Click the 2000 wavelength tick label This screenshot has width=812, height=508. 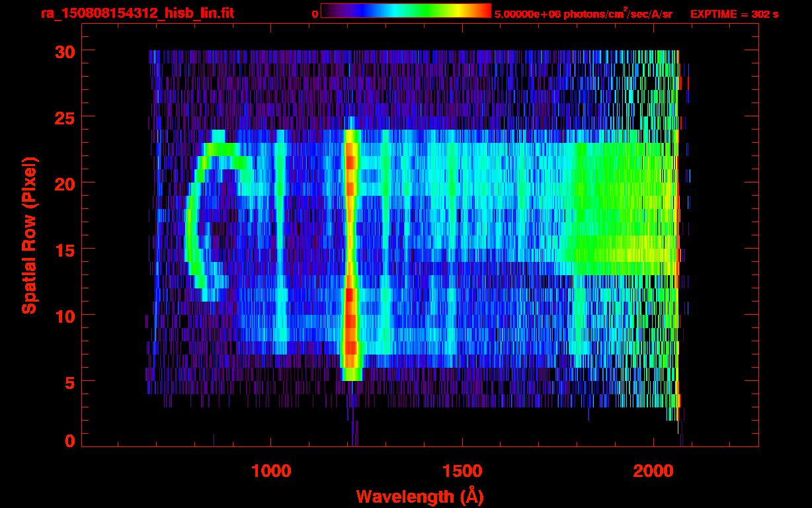tap(653, 471)
